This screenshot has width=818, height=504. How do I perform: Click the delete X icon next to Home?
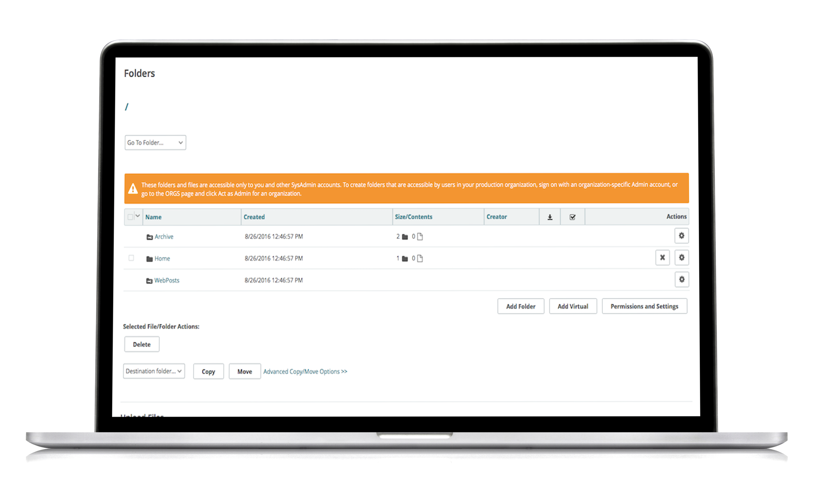tap(662, 257)
